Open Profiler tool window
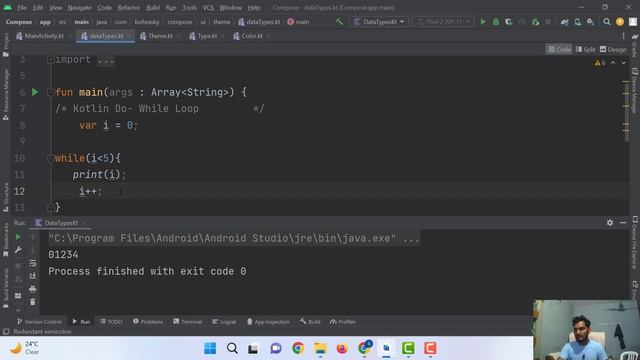 pos(342,322)
